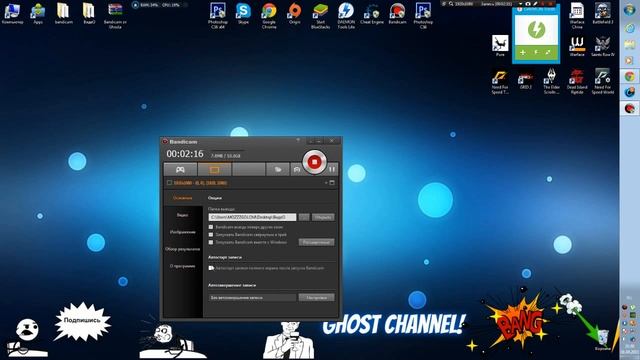Launch Dead Island Riptide shortcut

point(577,81)
